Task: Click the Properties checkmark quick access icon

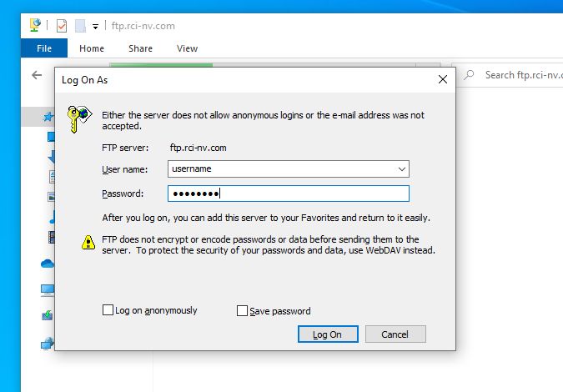Action: 62,26
